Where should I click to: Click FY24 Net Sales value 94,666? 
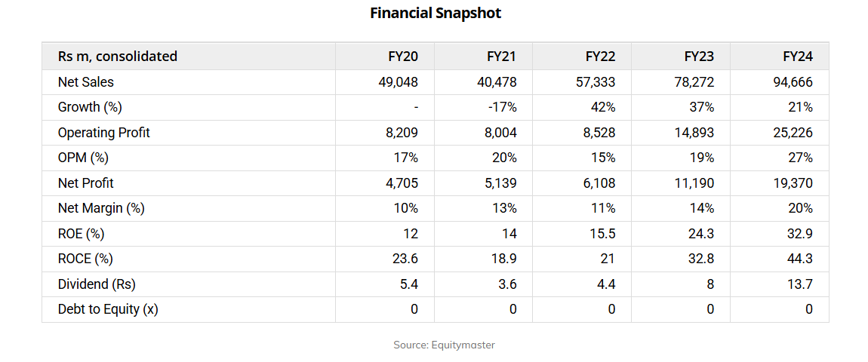click(x=793, y=82)
